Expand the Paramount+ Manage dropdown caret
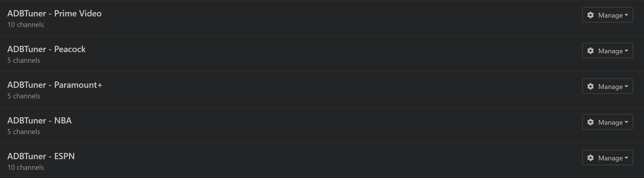Image resolution: width=644 pixels, height=178 pixels. (x=626, y=87)
